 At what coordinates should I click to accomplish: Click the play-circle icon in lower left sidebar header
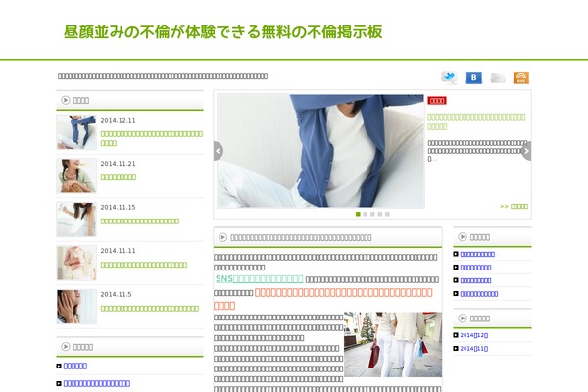(66, 347)
